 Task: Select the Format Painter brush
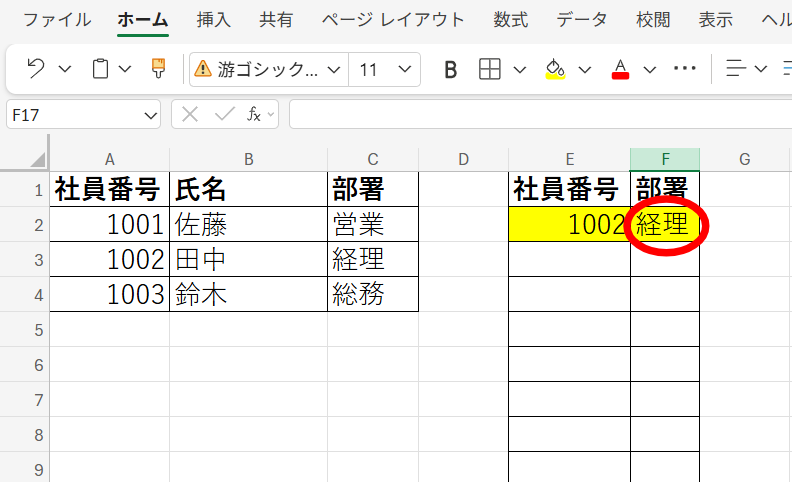click(158, 69)
